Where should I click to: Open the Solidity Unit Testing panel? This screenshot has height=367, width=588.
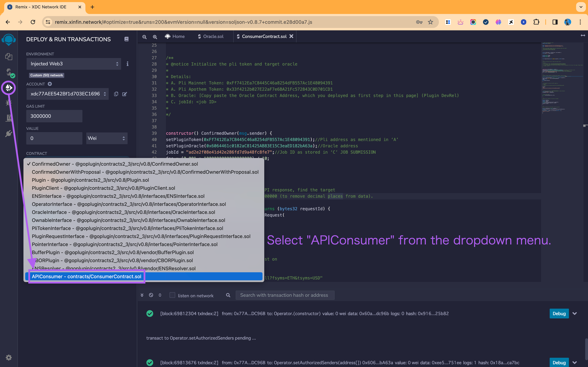click(9, 118)
